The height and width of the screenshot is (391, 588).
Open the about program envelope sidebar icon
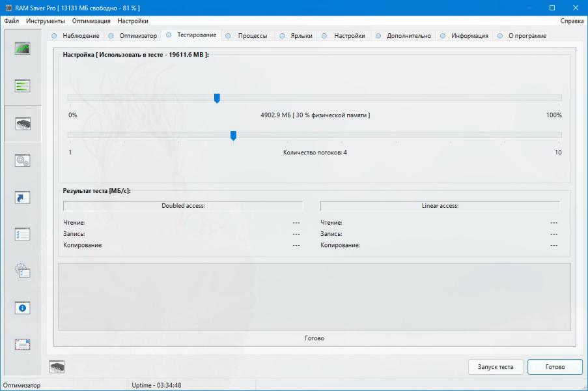[23, 345]
